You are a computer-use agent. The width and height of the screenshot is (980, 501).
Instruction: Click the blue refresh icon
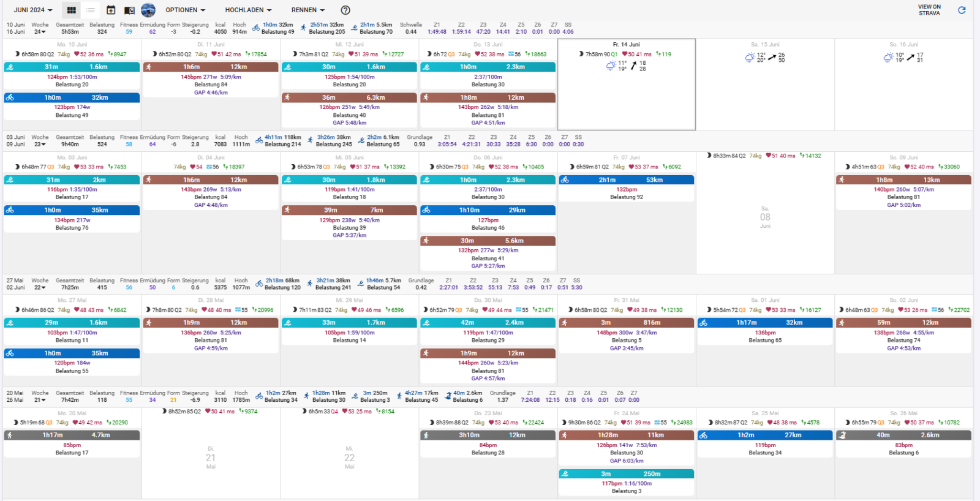click(962, 10)
